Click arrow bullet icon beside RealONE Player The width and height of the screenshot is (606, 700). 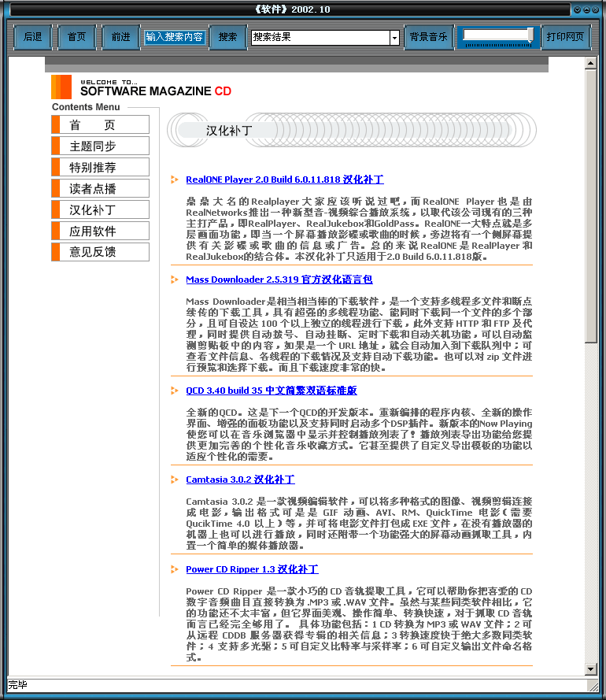click(175, 180)
